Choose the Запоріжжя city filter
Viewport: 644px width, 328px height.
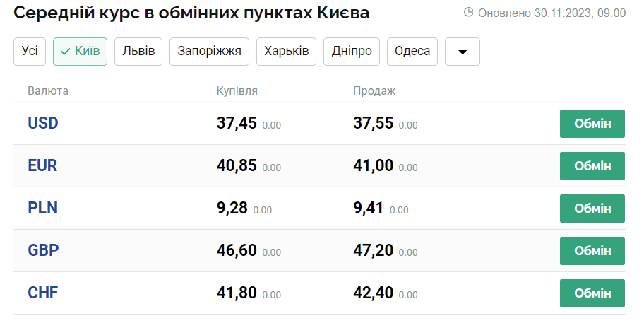click(210, 52)
